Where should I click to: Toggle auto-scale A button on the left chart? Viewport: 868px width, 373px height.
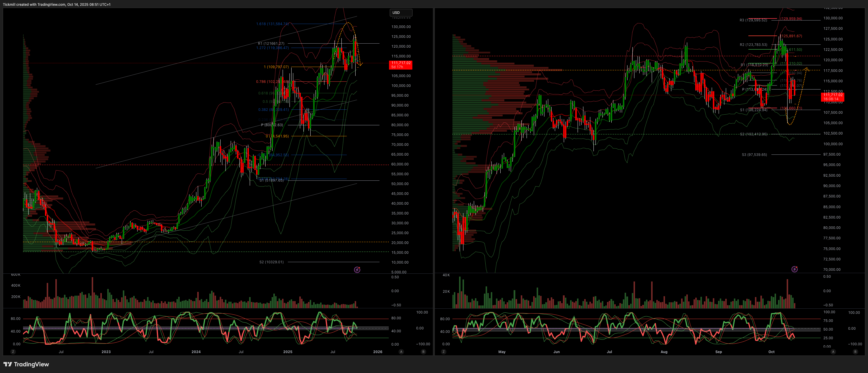point(401,352)
